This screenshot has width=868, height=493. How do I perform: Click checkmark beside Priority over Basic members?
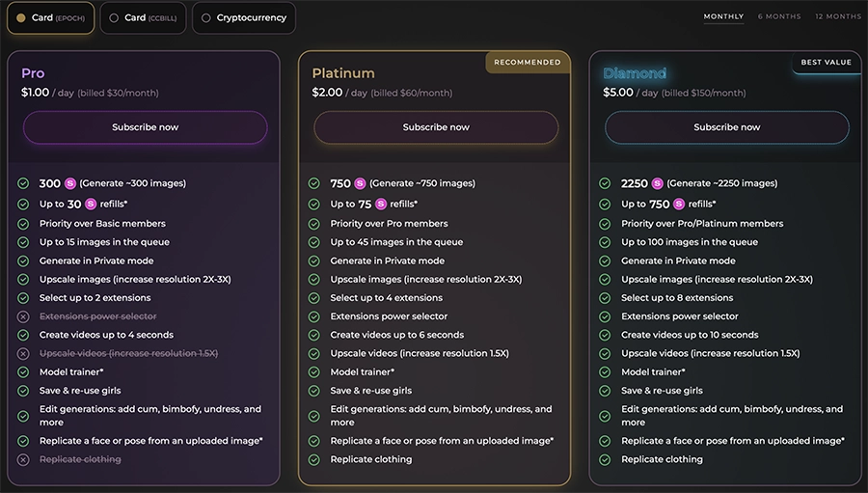(23, 224)
